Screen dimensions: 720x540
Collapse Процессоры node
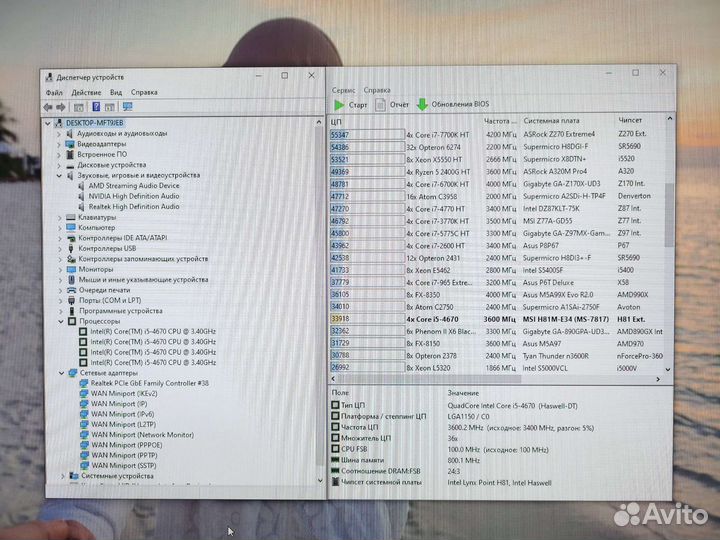click(61, 321)
